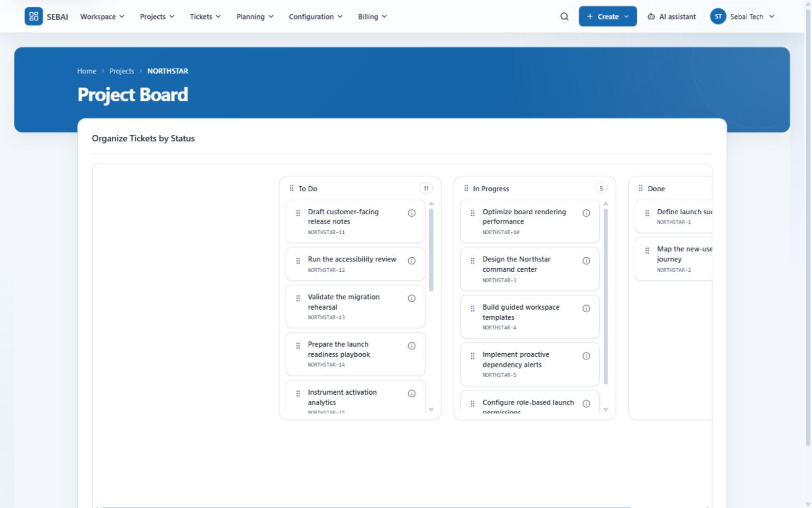Open the Sebai Tech account menu
The image size is (812, 508).
tap(742, 16)
